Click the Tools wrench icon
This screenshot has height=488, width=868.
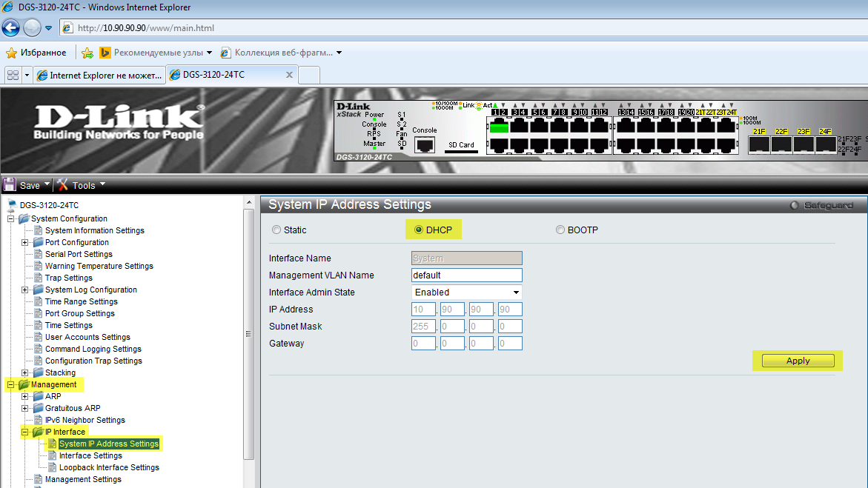pyautogui.click(x=63, y=185)
